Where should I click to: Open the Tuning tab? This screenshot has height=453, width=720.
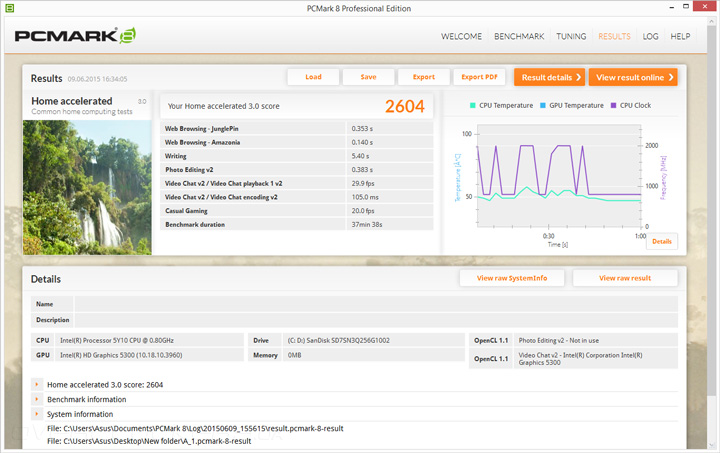pos(571,36)
